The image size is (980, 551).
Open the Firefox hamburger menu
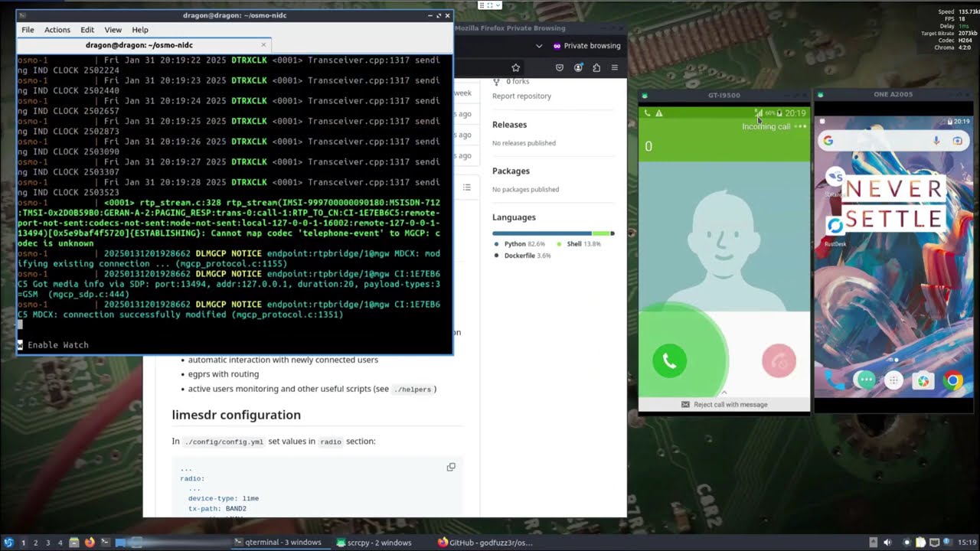point(614,67)
